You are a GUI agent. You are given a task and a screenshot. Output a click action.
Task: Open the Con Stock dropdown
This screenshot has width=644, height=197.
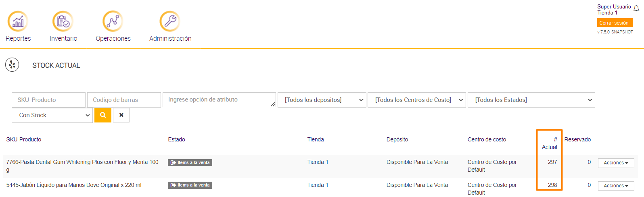(x=52, y=115)
